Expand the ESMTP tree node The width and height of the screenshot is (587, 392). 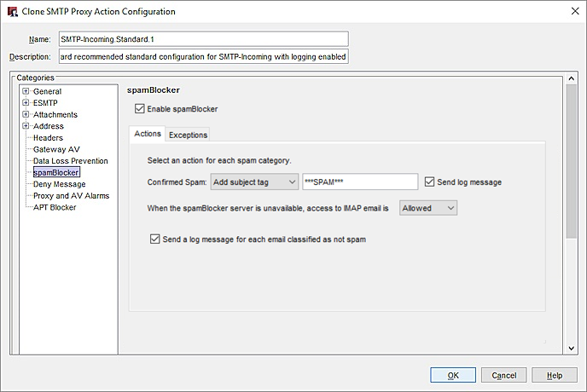point(26,103)
